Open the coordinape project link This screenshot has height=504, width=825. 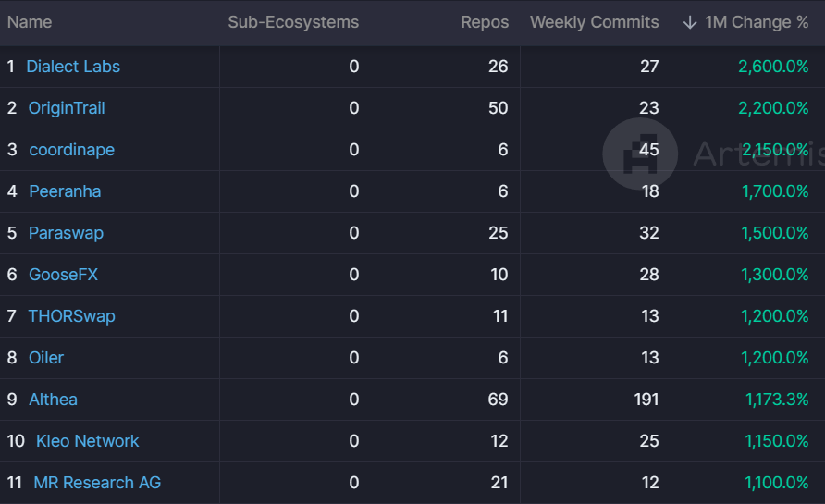point(71,150)
